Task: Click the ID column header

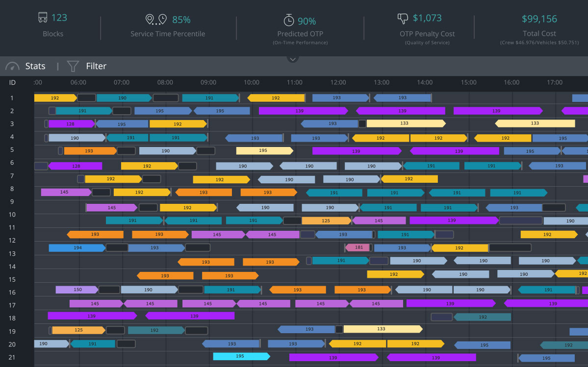Action: 12,82
